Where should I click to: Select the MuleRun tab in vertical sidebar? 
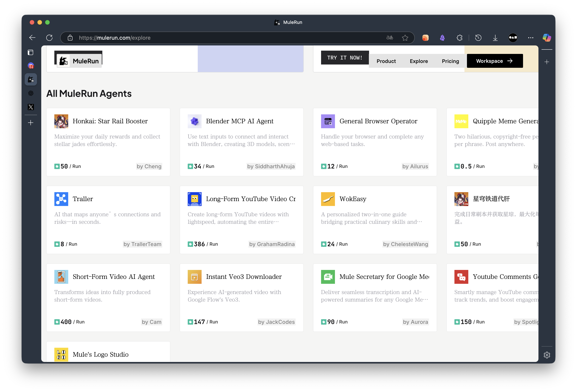coord(31,79)
